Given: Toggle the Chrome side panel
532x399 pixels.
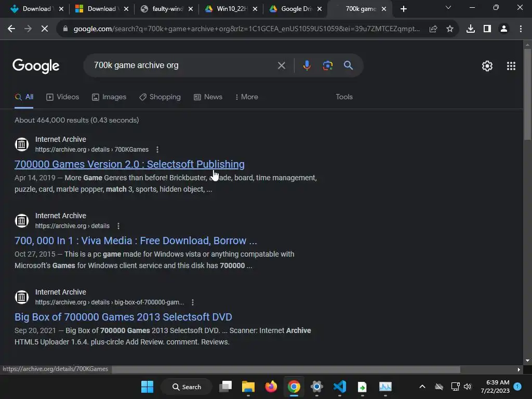Looking at the screenshot, I should [487, 29].
